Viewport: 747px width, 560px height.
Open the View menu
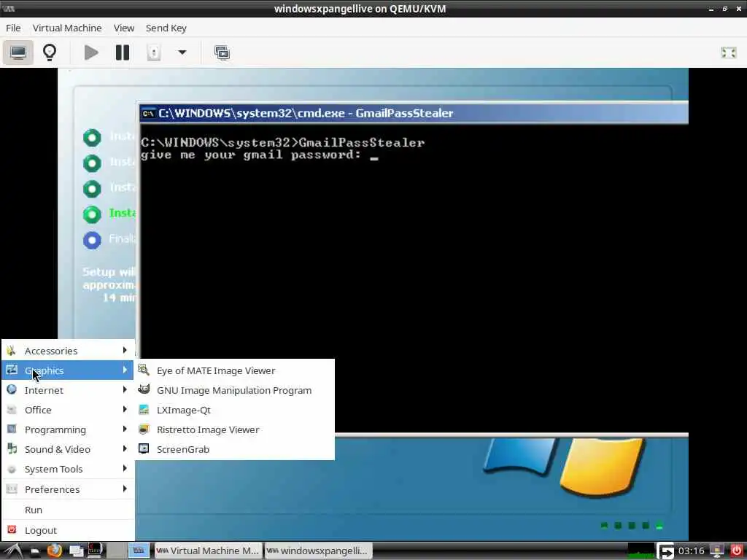(x=124, y=28)
